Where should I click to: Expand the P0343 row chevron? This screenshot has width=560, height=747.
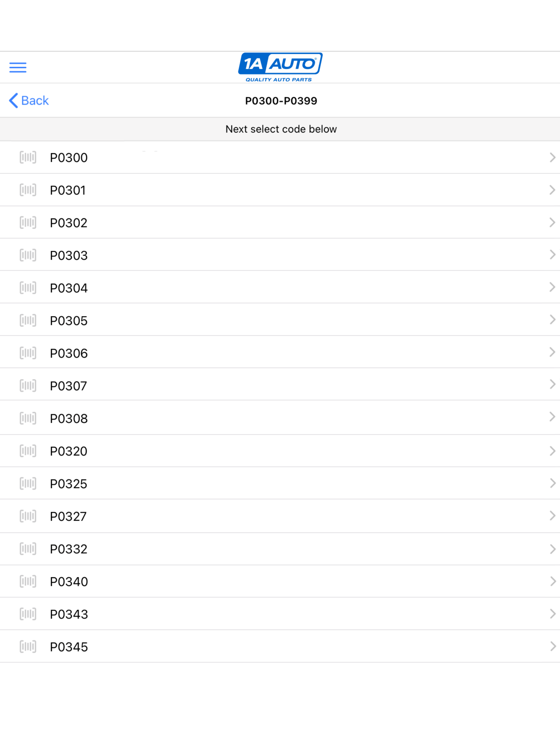(552, 614)
